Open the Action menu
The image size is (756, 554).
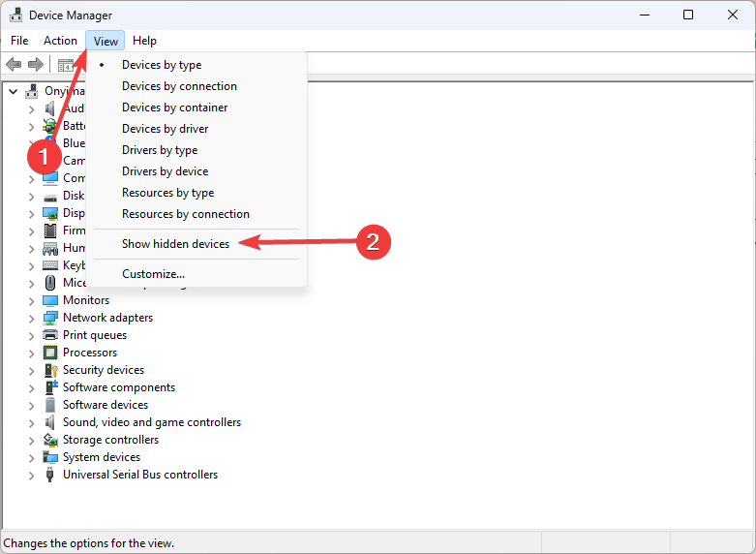click(x=60, y=41)
